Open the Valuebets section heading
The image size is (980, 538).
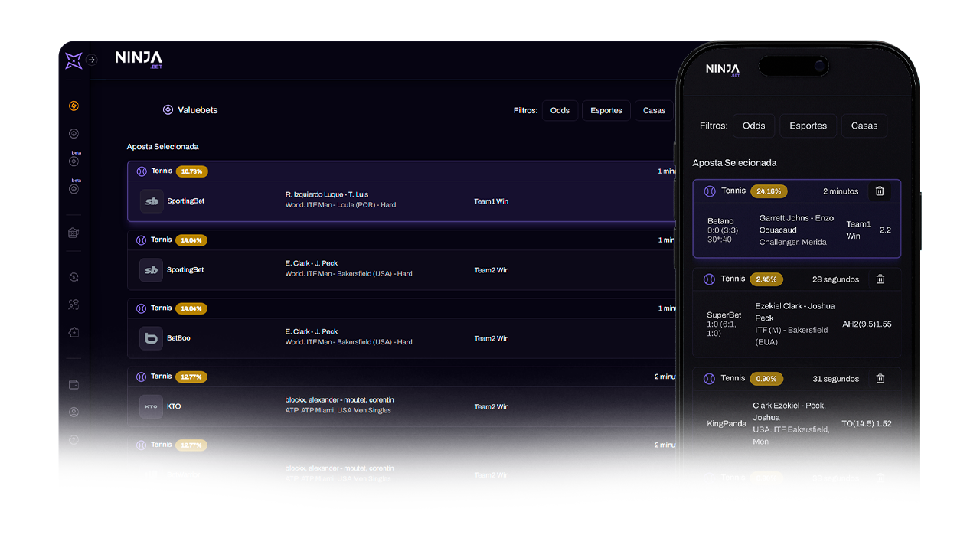[x=198, y=110]
